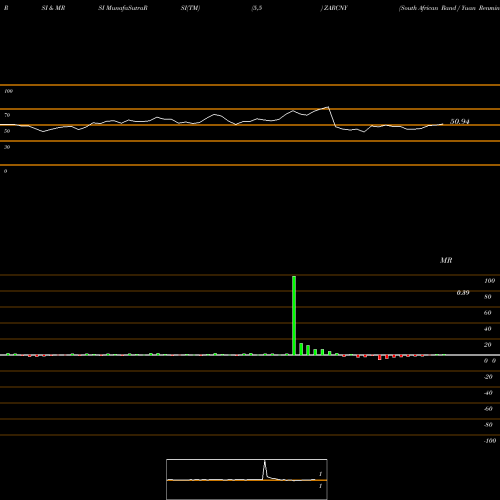Click the SI & MR header text
Viewport: 500px width, 500px height.
[53, 8]
